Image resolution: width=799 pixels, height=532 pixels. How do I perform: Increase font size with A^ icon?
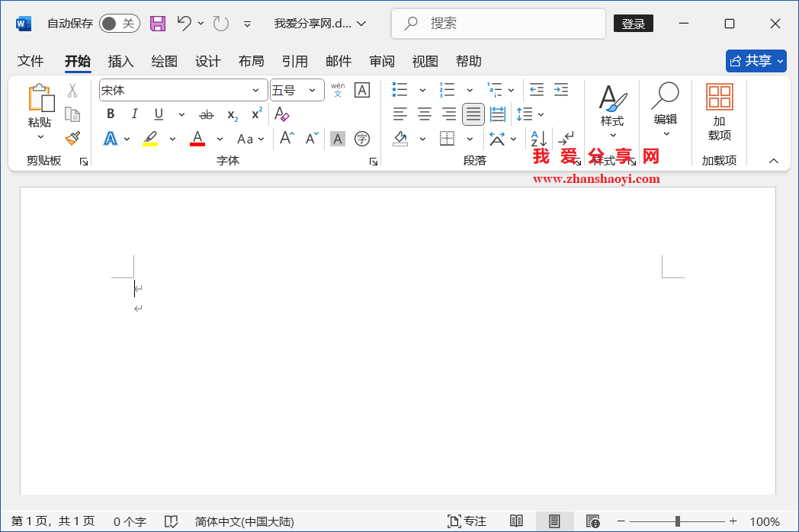tap(287, 138)
